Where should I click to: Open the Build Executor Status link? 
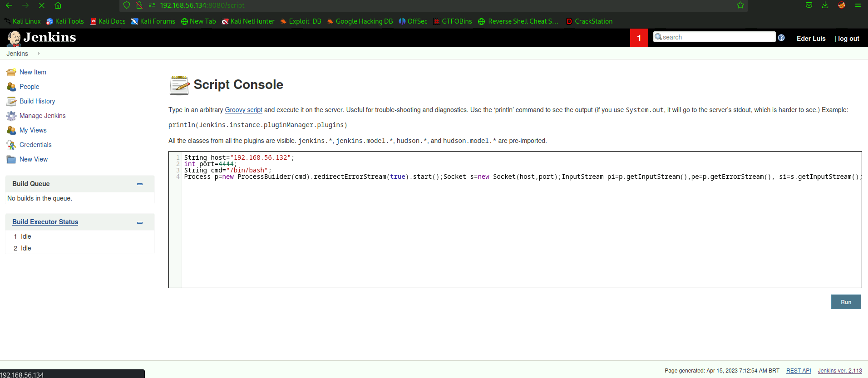click(x=45, y=222)
